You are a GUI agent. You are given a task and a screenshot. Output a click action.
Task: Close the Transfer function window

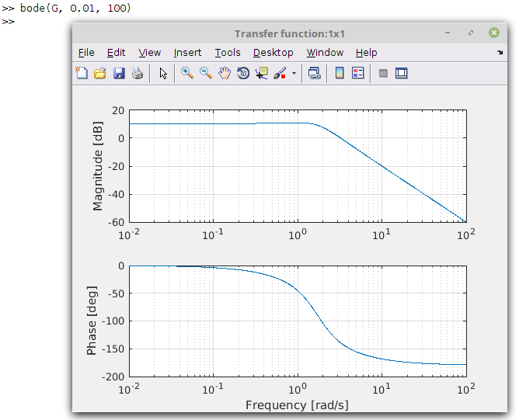[494, 33]
